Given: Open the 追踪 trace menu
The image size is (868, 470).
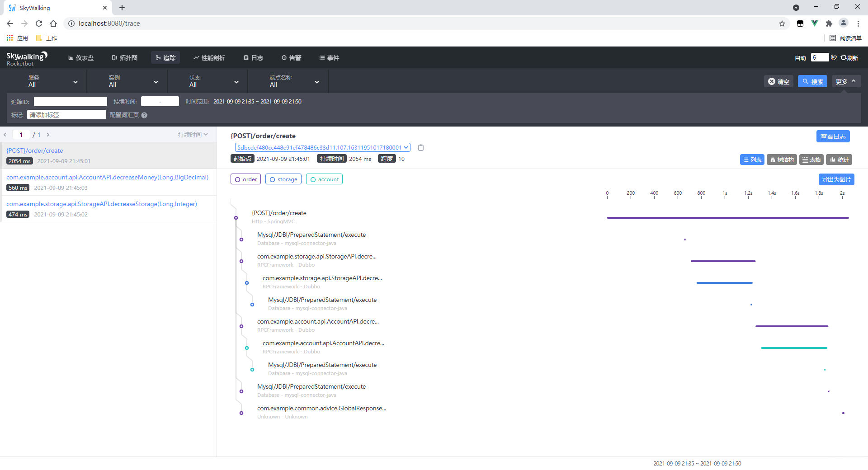Looking at the screenshot, I should tap(165, 58).
